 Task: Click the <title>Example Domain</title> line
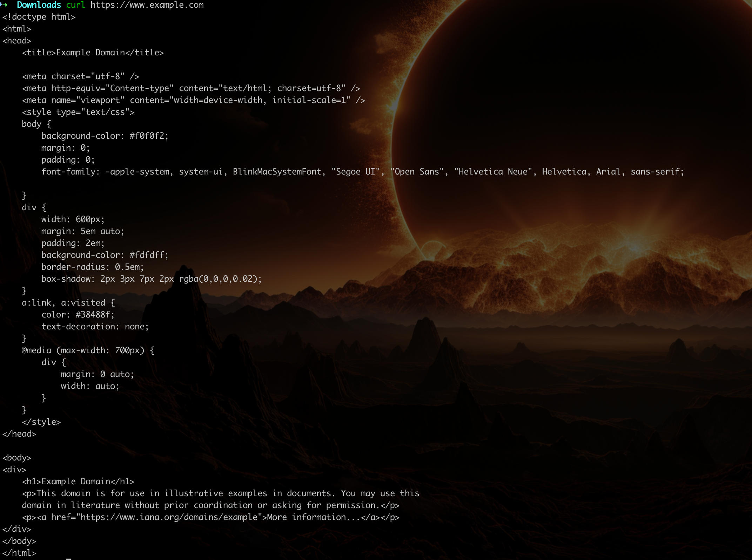point(93,53)
